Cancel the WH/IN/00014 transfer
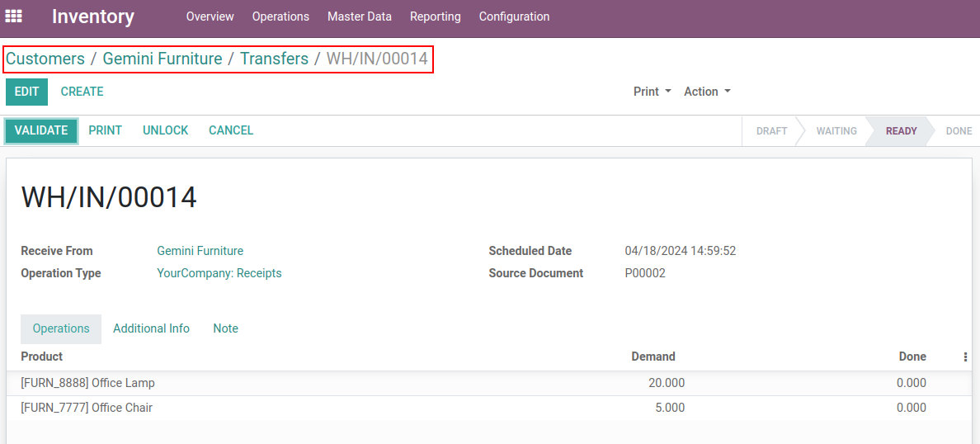Image resolution: width=980 pixels, height=444 pixels. coord(231,130)
